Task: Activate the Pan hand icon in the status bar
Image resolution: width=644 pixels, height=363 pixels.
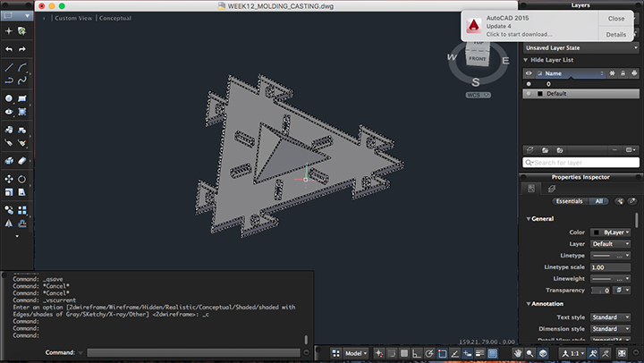Action: tap(518, 353)
